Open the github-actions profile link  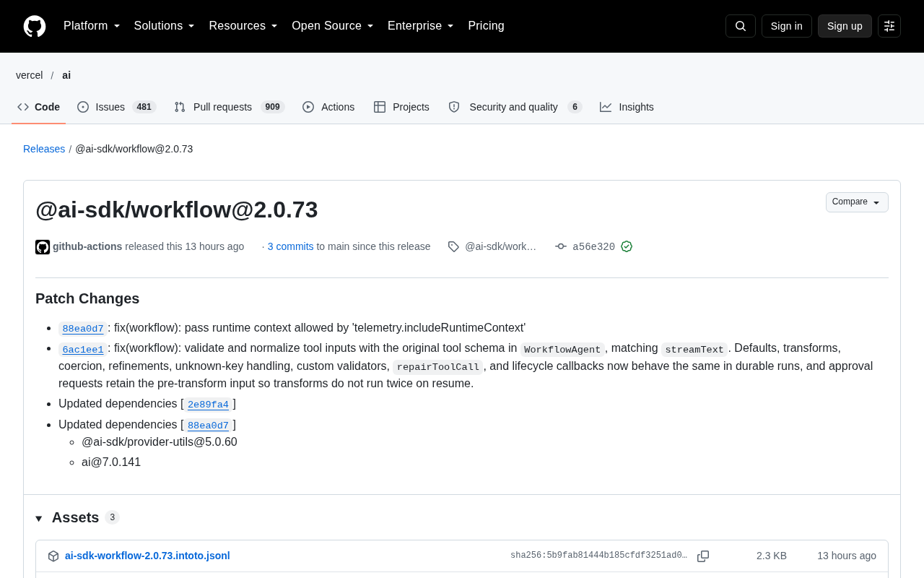click(87, 246)
